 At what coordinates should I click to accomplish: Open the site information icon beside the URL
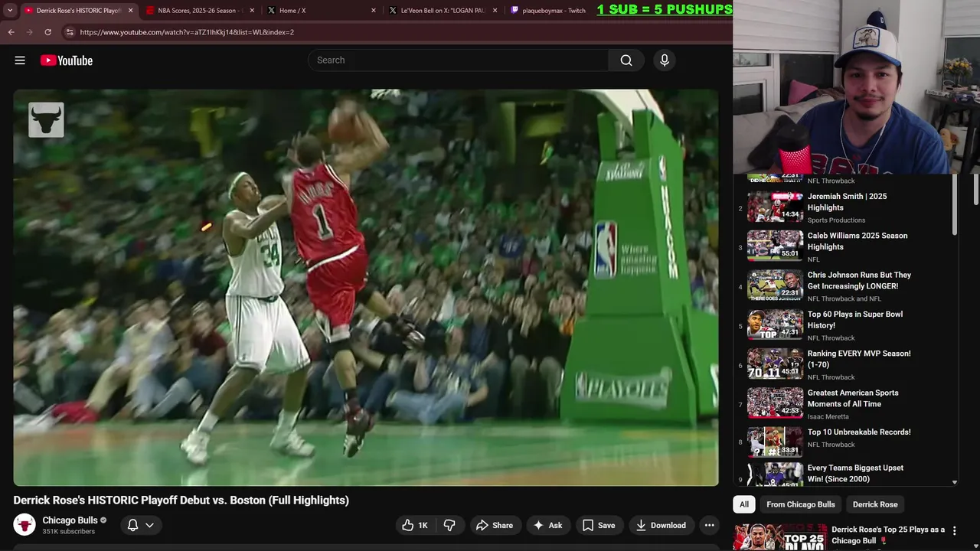click(70, 32)
